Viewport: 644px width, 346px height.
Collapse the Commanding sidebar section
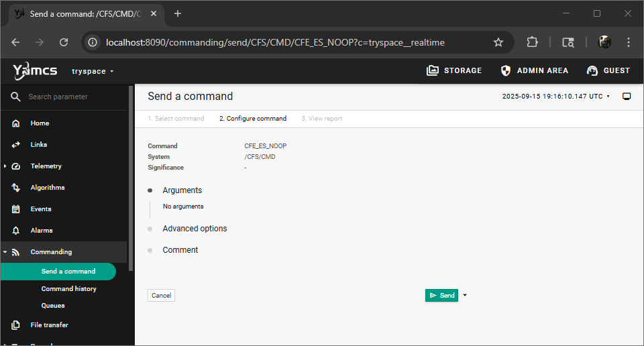click(x=5, y=252)
